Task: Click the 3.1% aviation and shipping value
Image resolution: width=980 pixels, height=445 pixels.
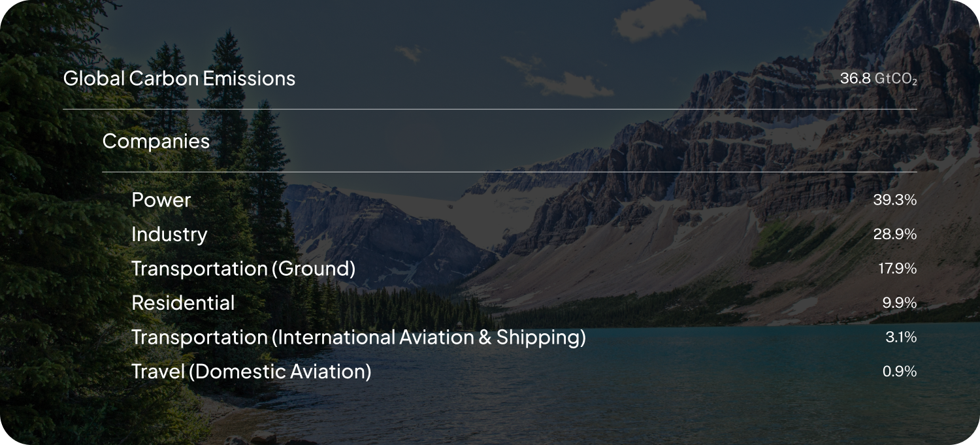Action: [x=901, y=338]
